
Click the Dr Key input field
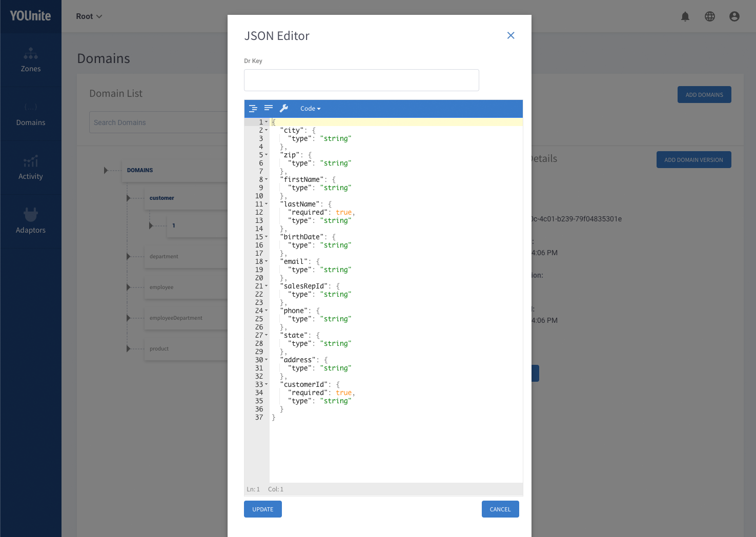(361, 80)
